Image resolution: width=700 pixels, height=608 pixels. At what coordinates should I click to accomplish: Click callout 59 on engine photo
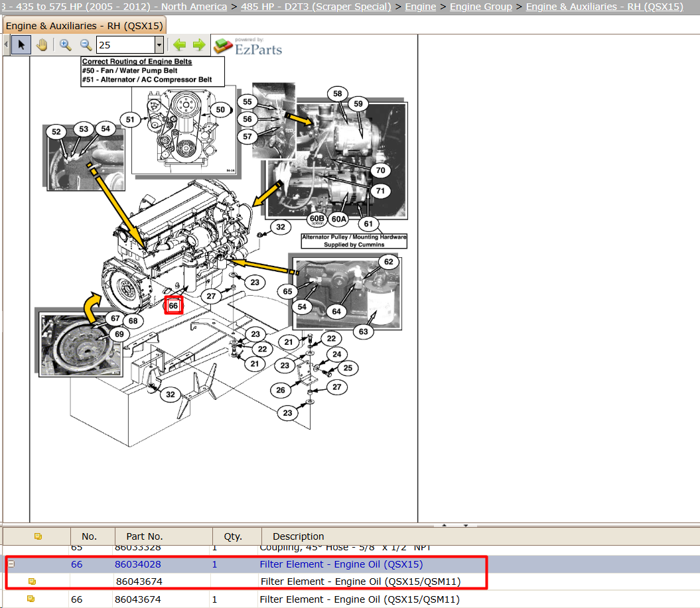click(358, 104)
